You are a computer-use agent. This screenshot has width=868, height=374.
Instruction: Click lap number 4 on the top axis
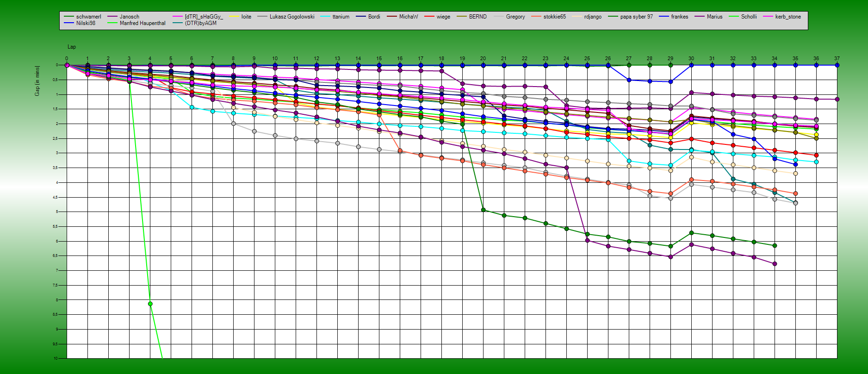point(150,59)
